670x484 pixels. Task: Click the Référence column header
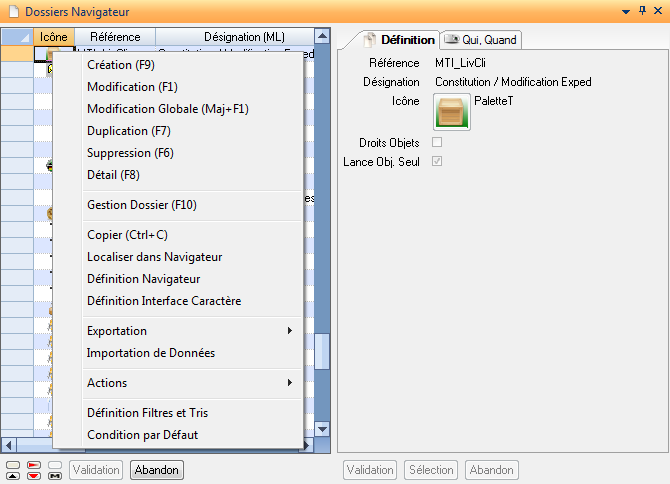pyautogui.click(x=116, y=37)
